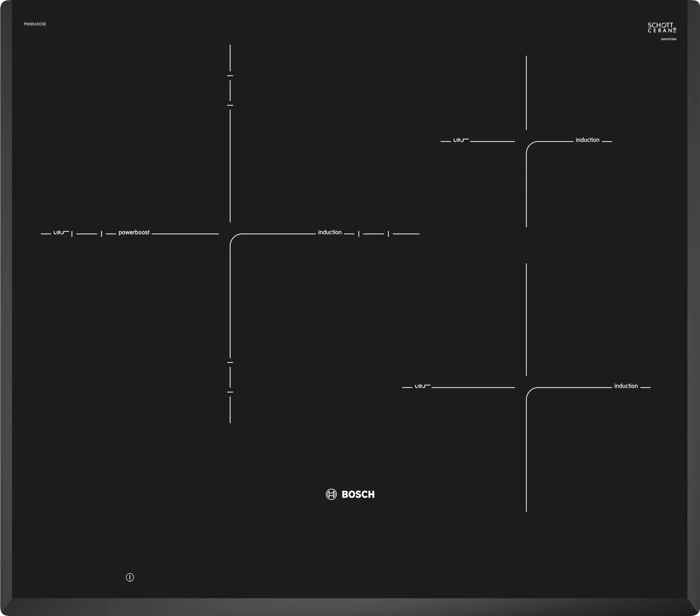Click serial number 8001137306 under Schott Ceran
Screen dimensions: 700x616
point(668,39)
